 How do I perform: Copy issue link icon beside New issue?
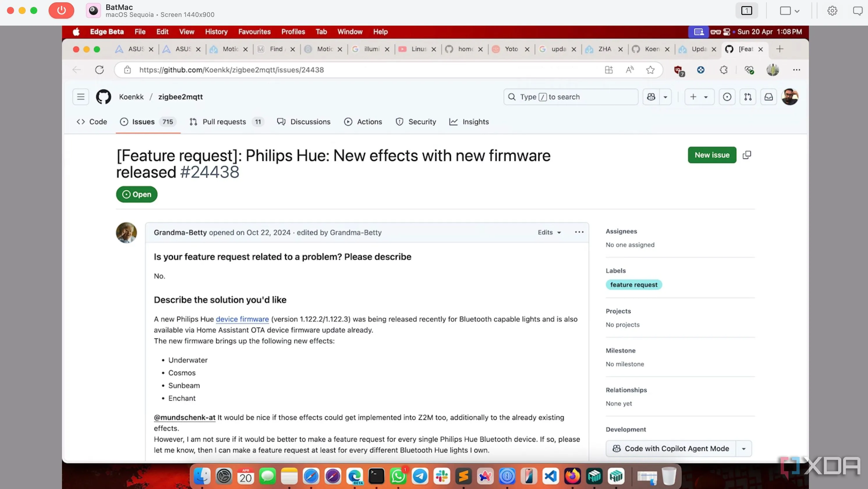tap(747, 155)
